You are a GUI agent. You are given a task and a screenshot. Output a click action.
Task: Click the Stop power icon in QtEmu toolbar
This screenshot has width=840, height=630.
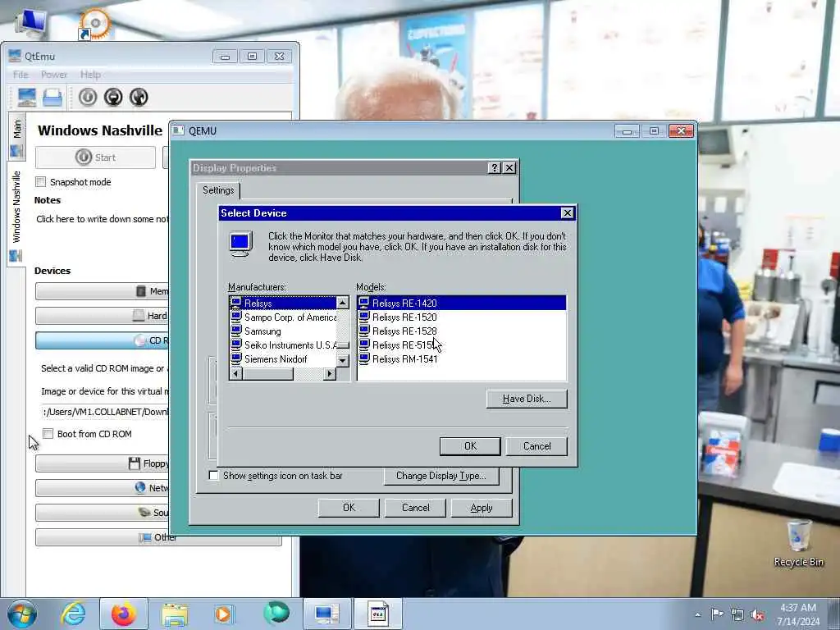pos(113,97)
